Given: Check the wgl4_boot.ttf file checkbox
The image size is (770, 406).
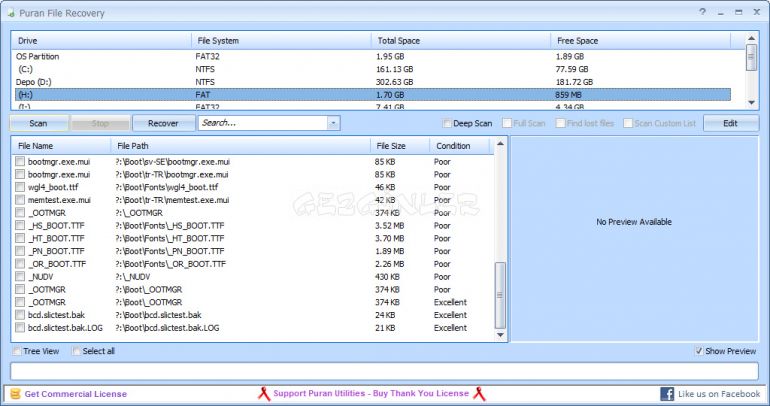Looking at the screenshot, I should pos(20,187).
